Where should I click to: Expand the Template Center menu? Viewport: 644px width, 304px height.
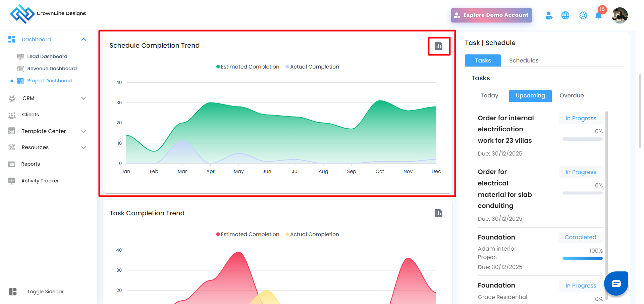[84, 131]
